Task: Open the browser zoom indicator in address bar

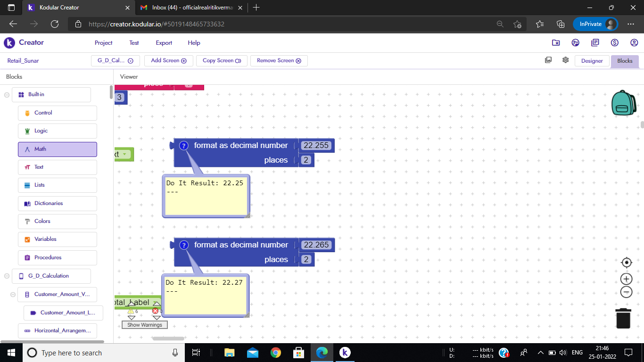Action: (x=500, y=24)
